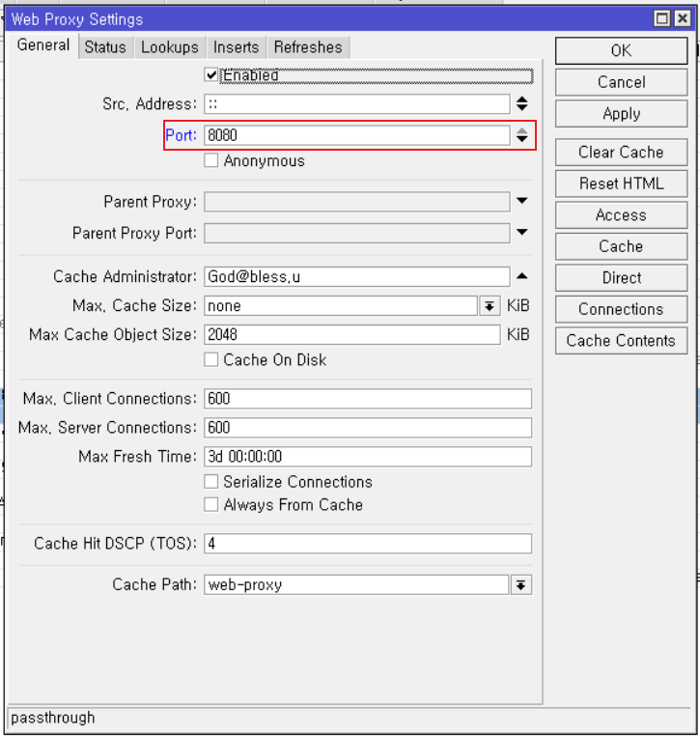Viewport: 700px width, 736px height.
Task: Maximize the Web Proxy Settings window
Action: coord(662,18)
